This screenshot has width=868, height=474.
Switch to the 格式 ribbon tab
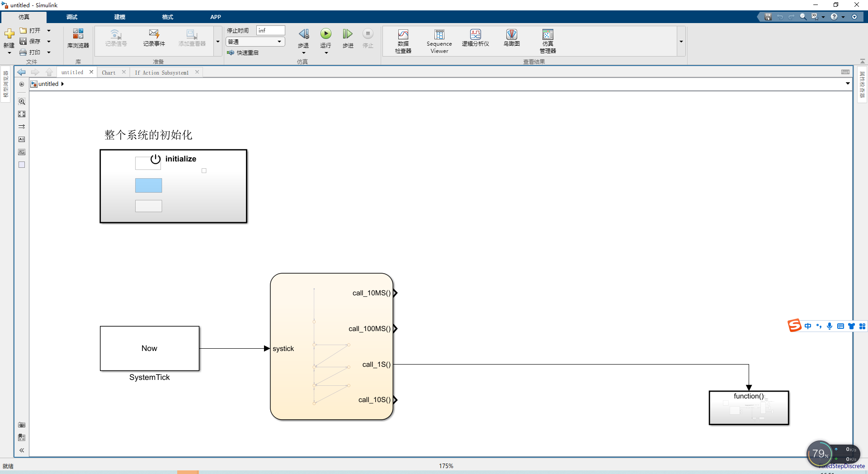167,17
